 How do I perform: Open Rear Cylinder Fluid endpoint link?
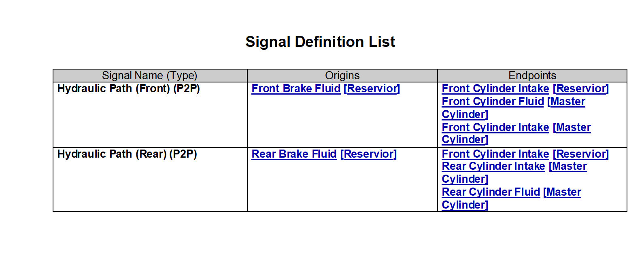(491, 192)
